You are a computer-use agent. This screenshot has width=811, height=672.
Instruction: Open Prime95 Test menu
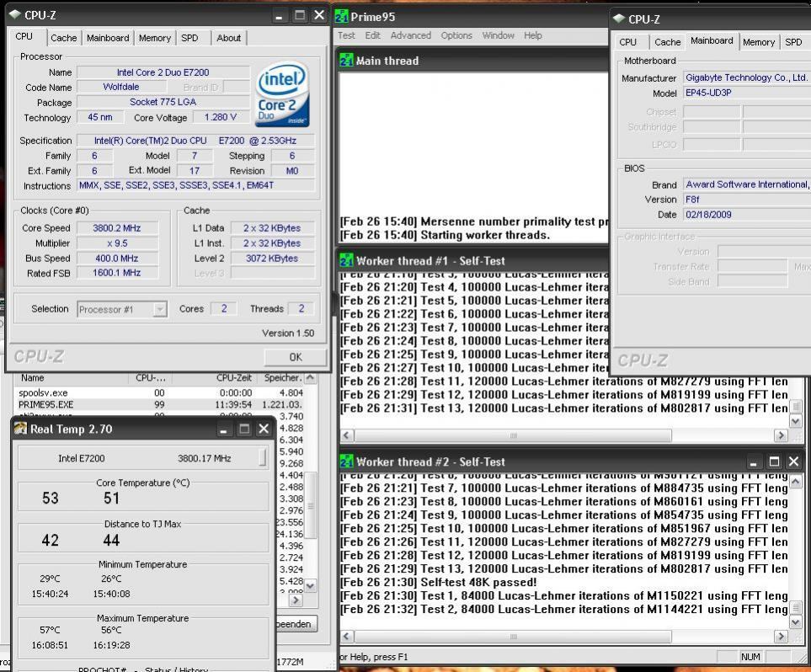pyautogui.click(x=346, y=35)
